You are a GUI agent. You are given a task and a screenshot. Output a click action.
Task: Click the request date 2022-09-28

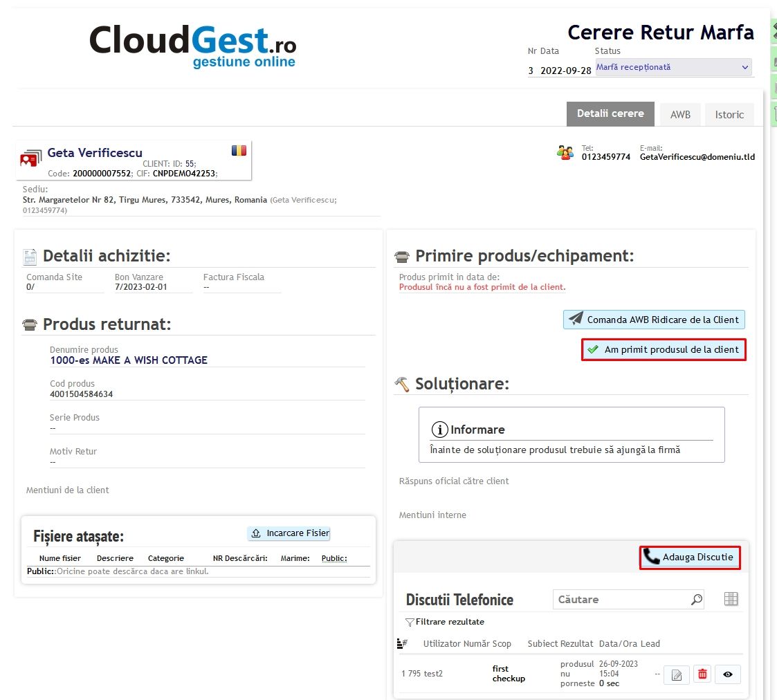[x=565, y=71]
